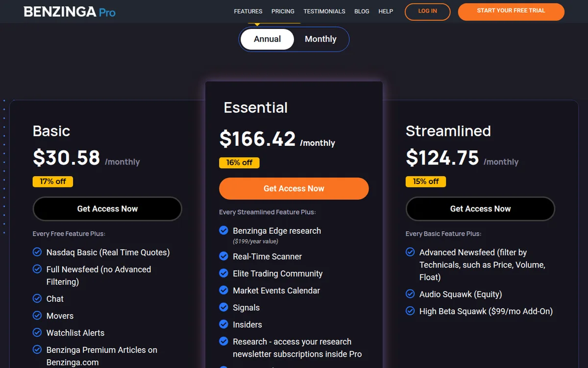Click checkmark icon beside Movers
588x368 pixels.
coord(37,315)
